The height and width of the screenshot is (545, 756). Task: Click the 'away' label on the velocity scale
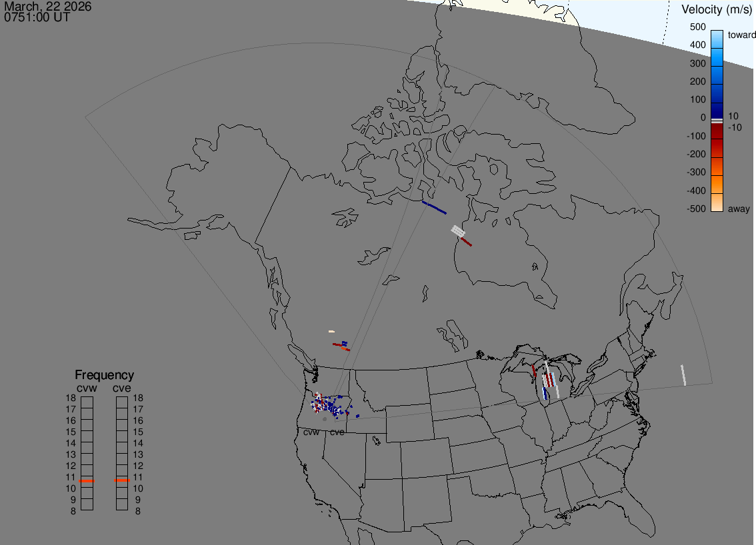(739, 209)
